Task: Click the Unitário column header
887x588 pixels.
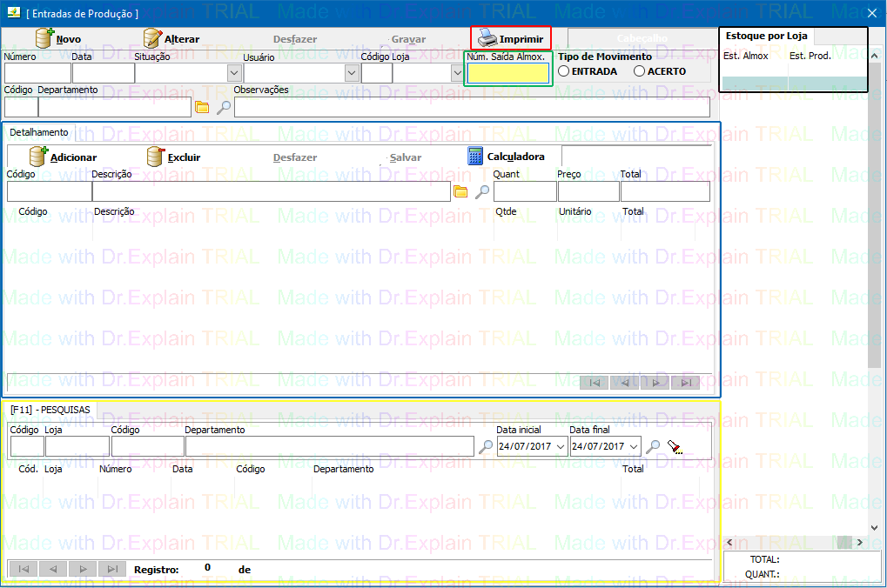Action: click(575, 211)
